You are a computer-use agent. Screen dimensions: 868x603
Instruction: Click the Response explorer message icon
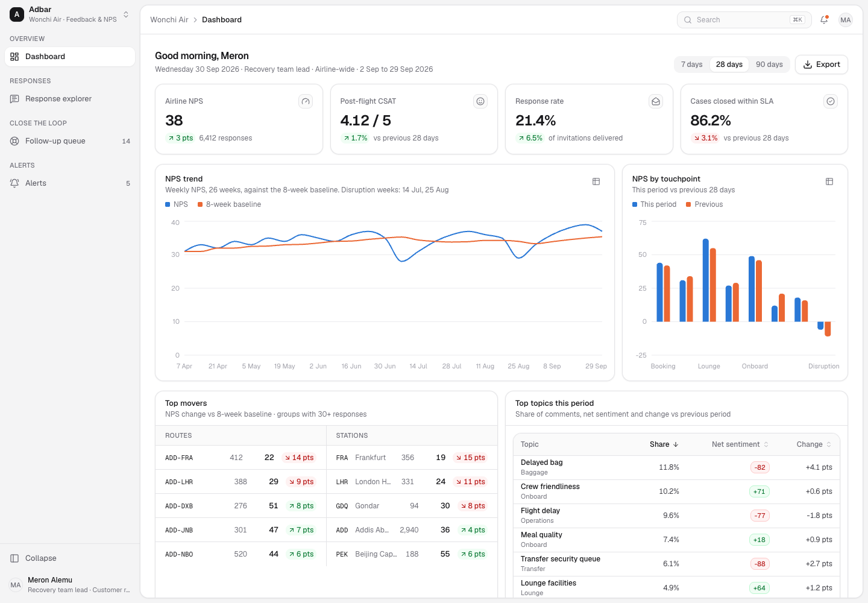pos(14,99)
